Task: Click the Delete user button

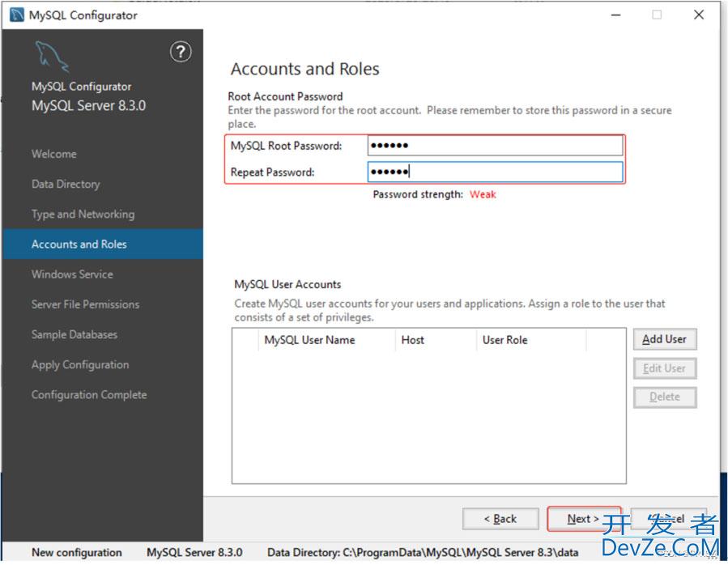Action: [664, 397]
